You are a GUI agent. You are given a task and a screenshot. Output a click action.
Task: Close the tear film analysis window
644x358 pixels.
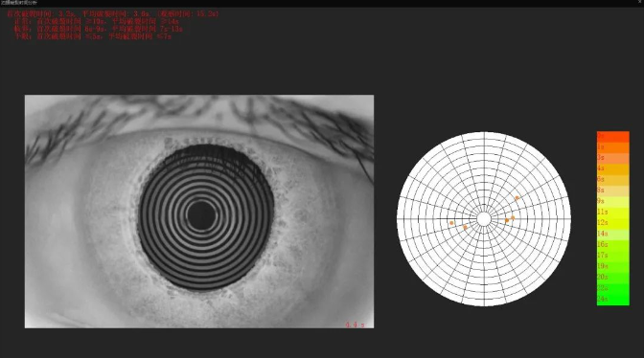pos(640,3)
